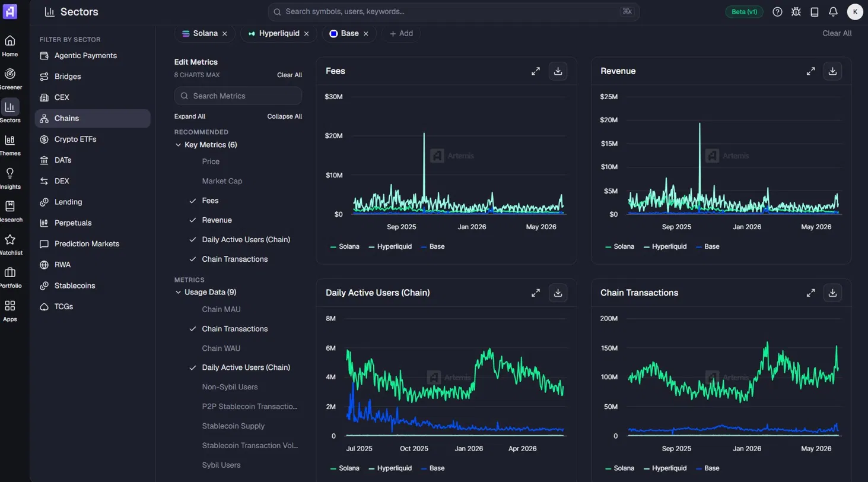Click the Artemis logo icon
868x482 pixels.
(10, 11)
